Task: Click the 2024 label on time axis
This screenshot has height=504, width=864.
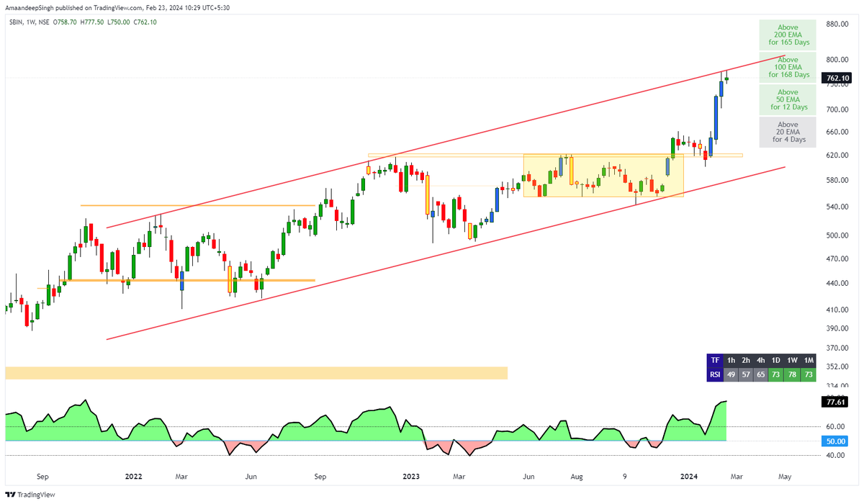Action: point(690,476)
